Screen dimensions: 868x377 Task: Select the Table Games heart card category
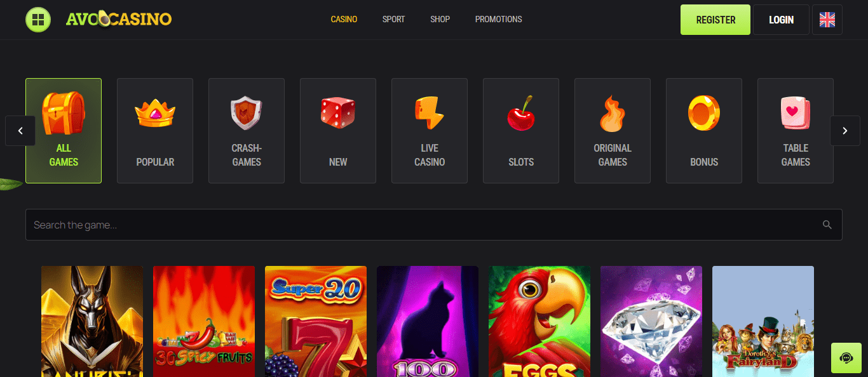pos(796,131)
